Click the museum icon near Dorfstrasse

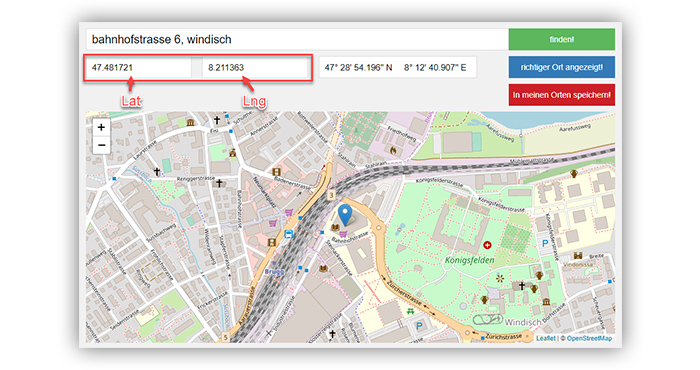(546, 302)
